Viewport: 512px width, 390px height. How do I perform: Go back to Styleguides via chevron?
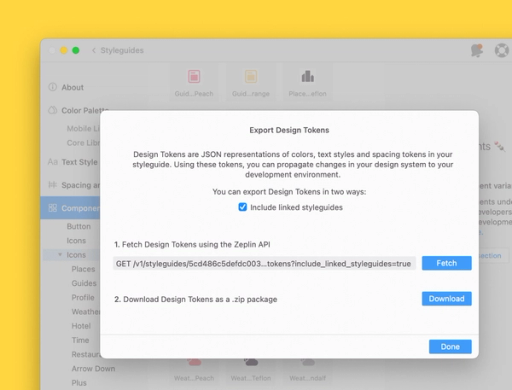coord(94,50)
